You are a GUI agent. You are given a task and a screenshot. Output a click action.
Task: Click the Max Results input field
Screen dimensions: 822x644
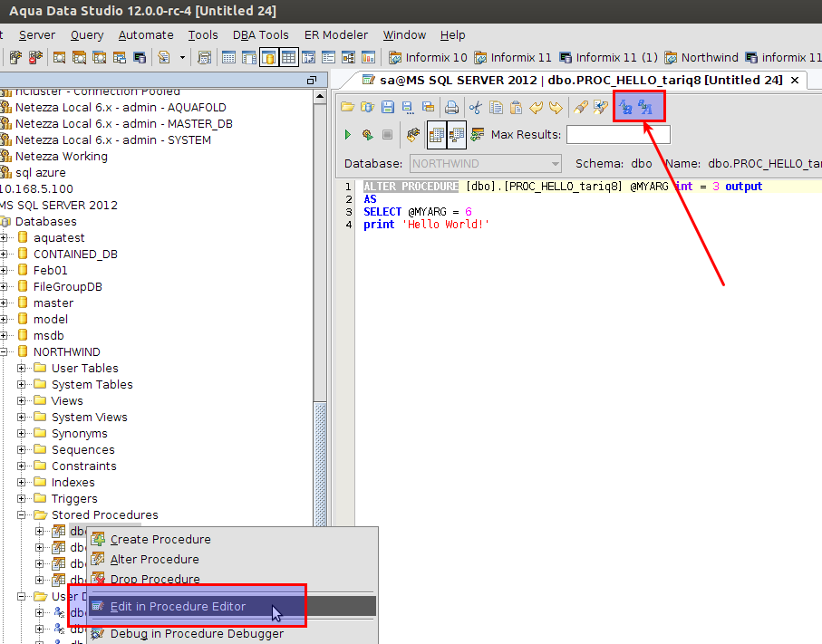[618, 135]
